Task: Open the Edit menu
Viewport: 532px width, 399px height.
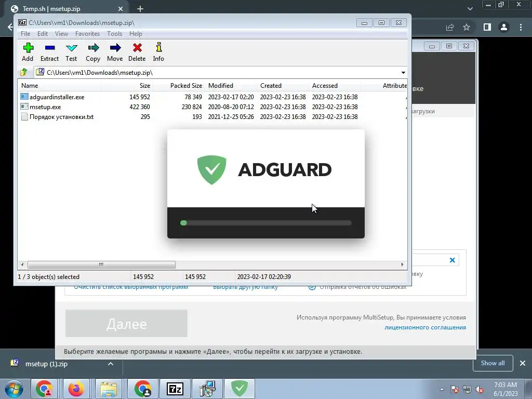Action: pyautogui.click(x=43, y=34)
